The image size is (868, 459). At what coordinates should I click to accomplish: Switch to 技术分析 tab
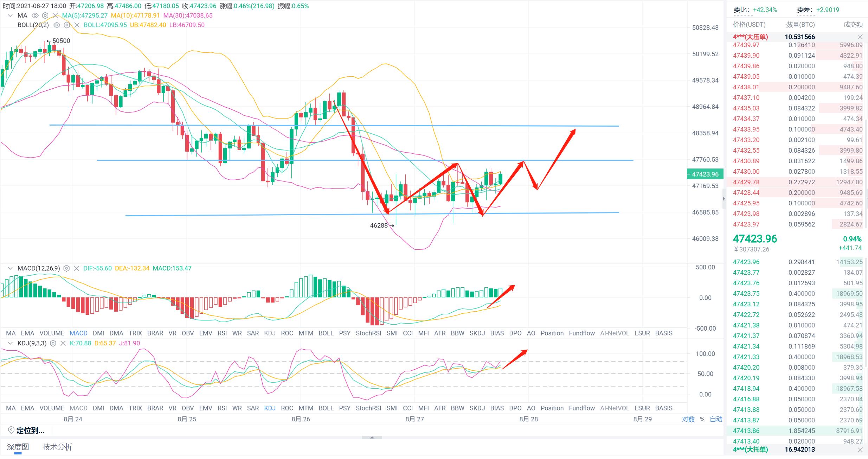click(57, 447)
